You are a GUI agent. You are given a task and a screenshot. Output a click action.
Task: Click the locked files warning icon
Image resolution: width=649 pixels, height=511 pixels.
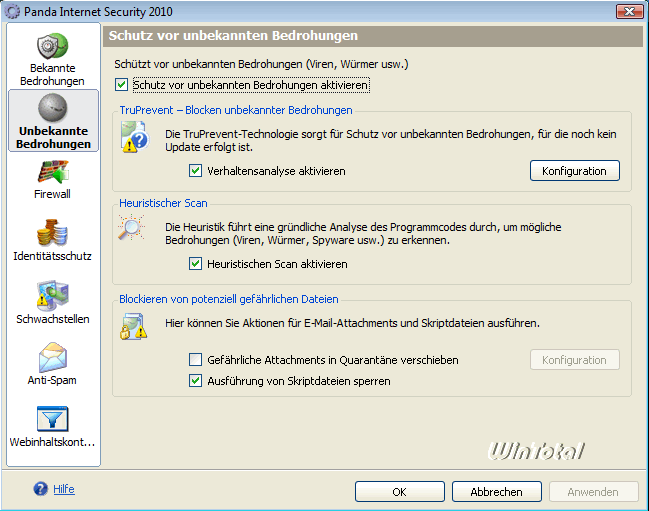click(133, 327)
